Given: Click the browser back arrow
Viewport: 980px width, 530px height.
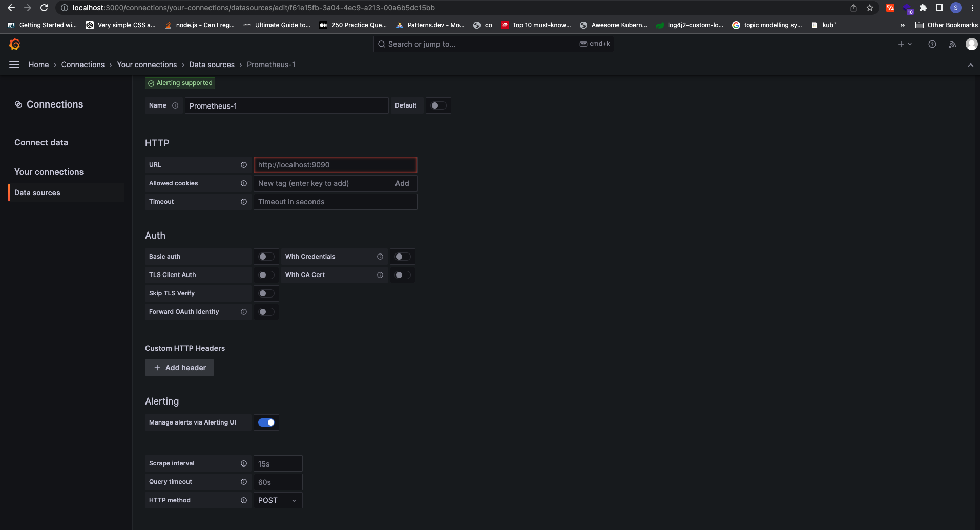Looking at the screenshot, I should [11, 8].
